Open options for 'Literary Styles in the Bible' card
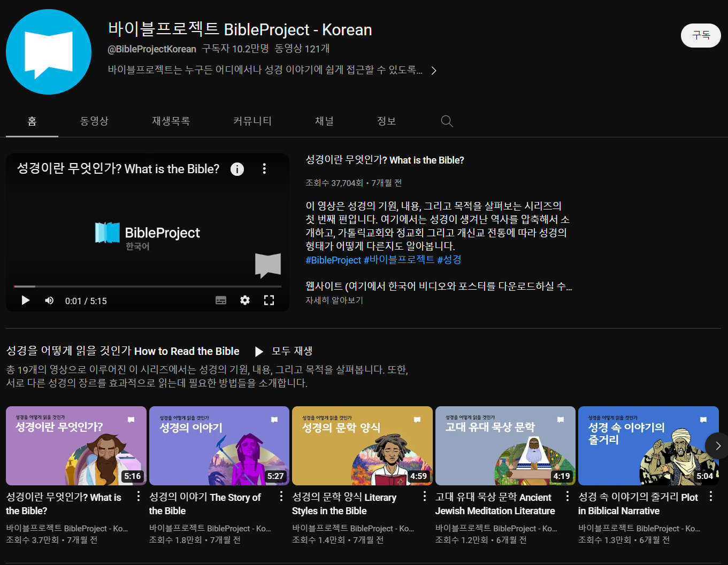This screenshot has width=728, height=565. 425,497
